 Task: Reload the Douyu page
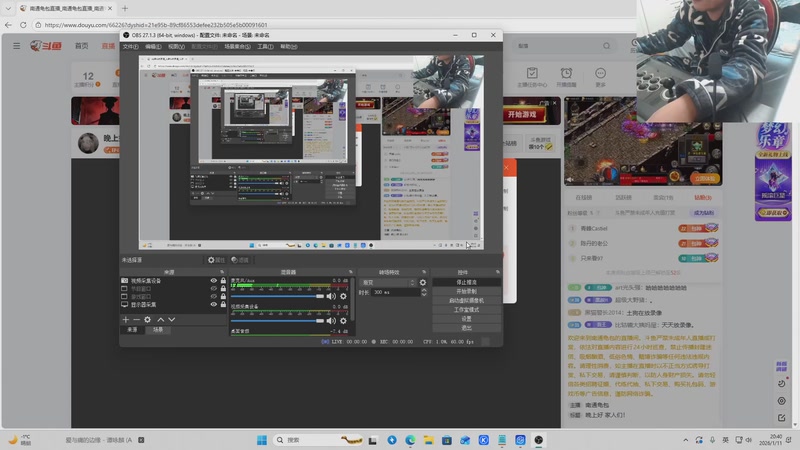click(x=23, y=24)
